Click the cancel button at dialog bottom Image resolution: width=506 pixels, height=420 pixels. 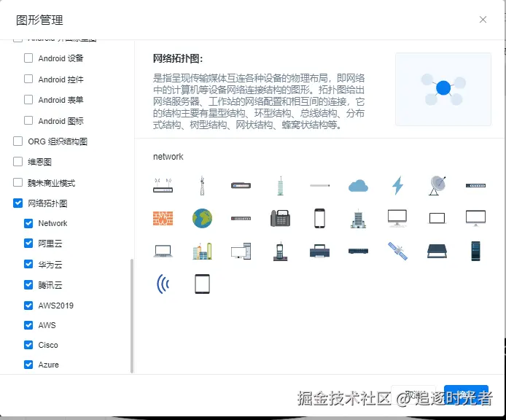413,396
